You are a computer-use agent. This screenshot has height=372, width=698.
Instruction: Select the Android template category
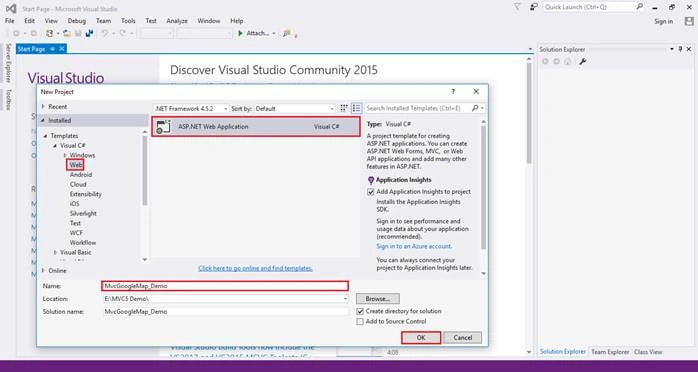(x=81, y=174)
